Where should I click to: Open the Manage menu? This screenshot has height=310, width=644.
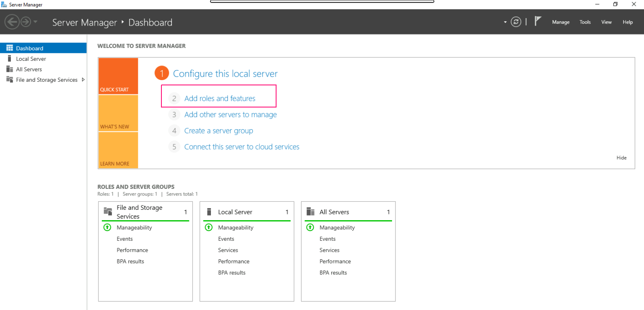[x=561, y=22]
